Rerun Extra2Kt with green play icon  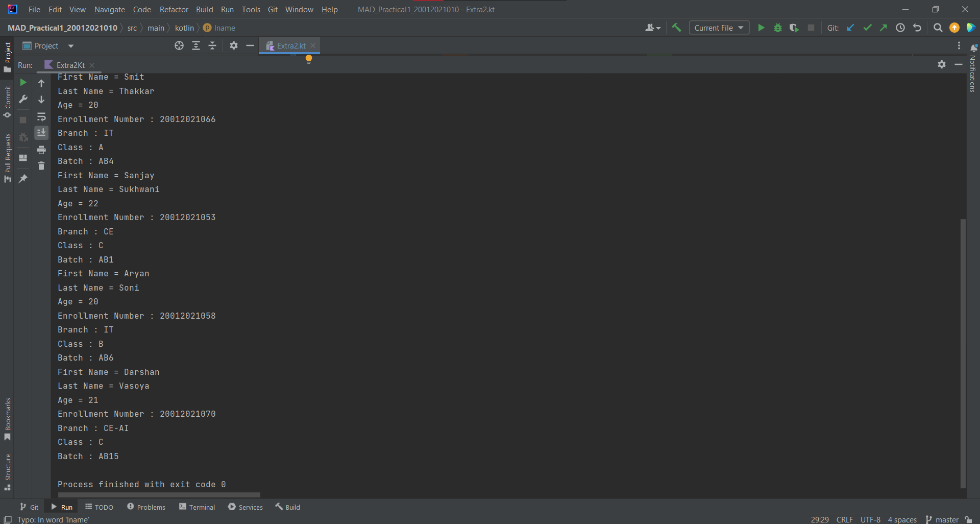tap(23, 82)
